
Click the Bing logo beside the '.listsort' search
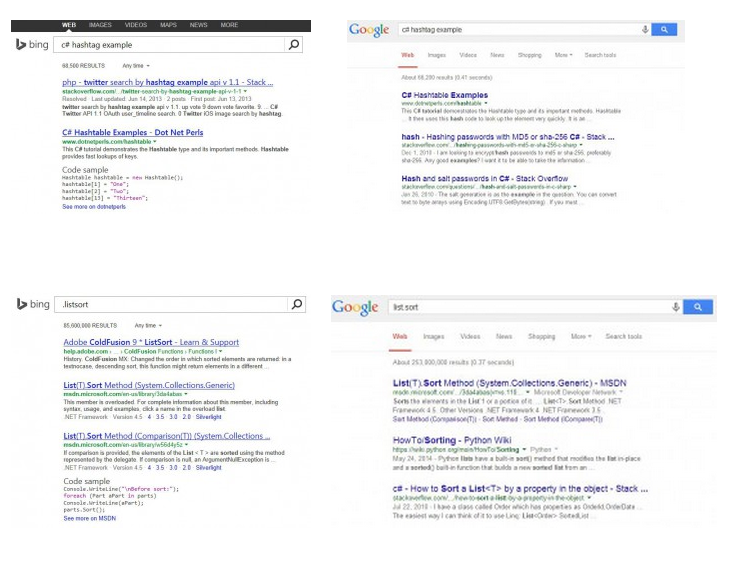33,304
